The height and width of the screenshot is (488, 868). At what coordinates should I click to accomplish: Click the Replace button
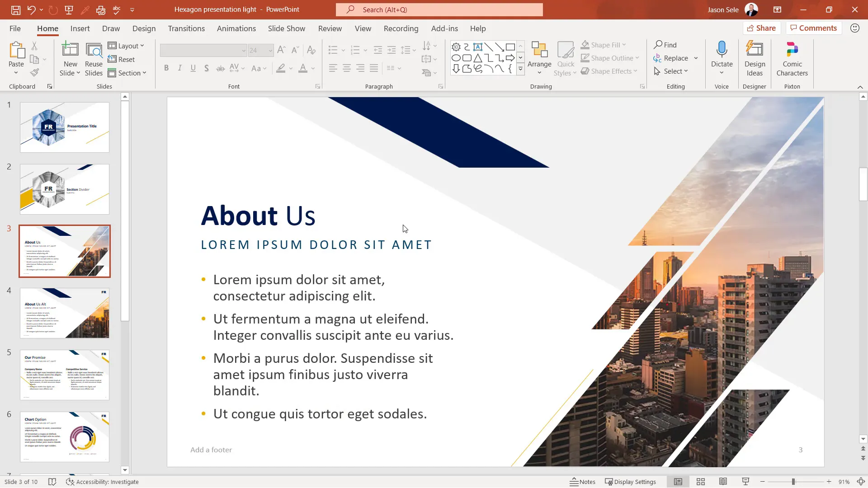671,58
